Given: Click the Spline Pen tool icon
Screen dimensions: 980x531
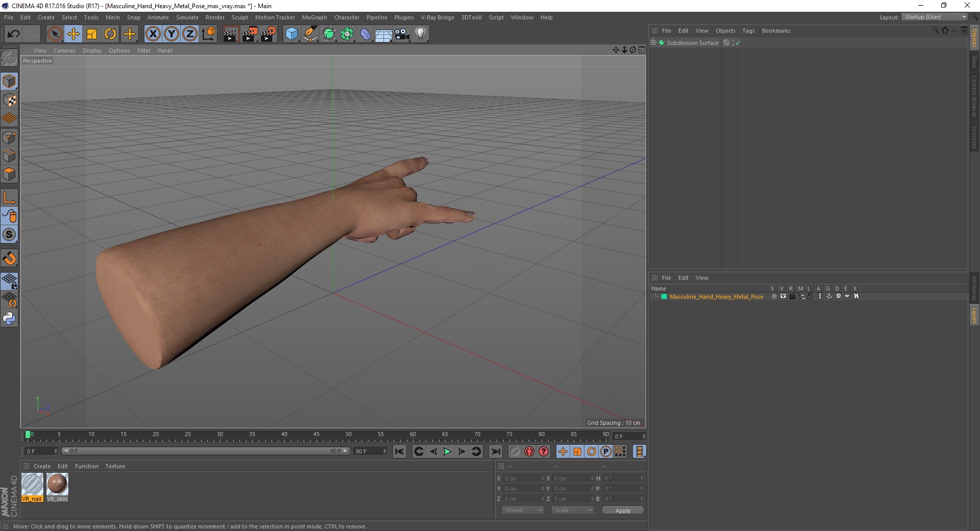Looking at the screenshot, I should click(x=310, y=34).
